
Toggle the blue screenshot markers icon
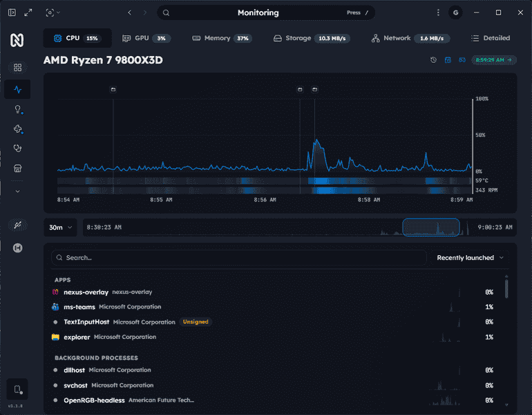coord(448,59)
